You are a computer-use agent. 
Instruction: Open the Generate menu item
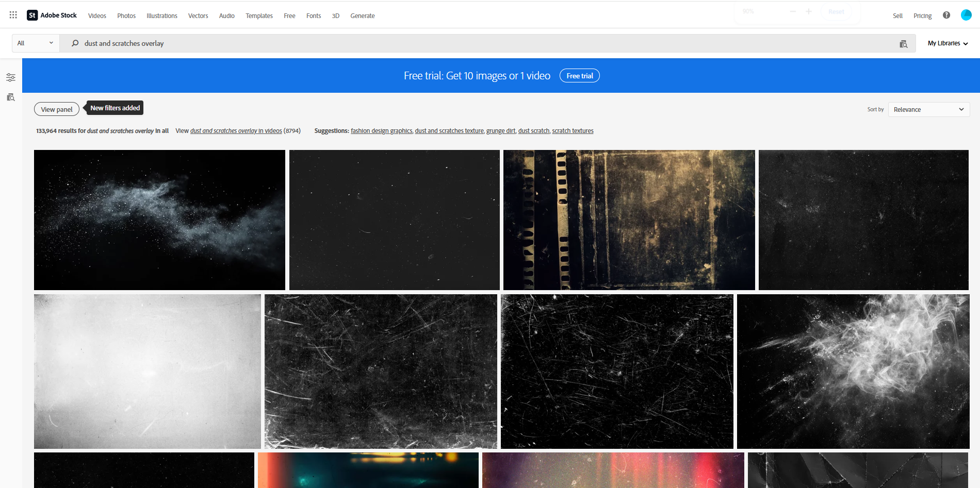[362, 15]
